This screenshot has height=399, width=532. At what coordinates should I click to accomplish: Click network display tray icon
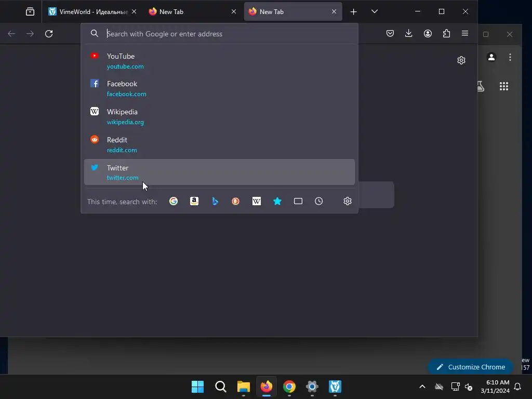pos(455,387)
